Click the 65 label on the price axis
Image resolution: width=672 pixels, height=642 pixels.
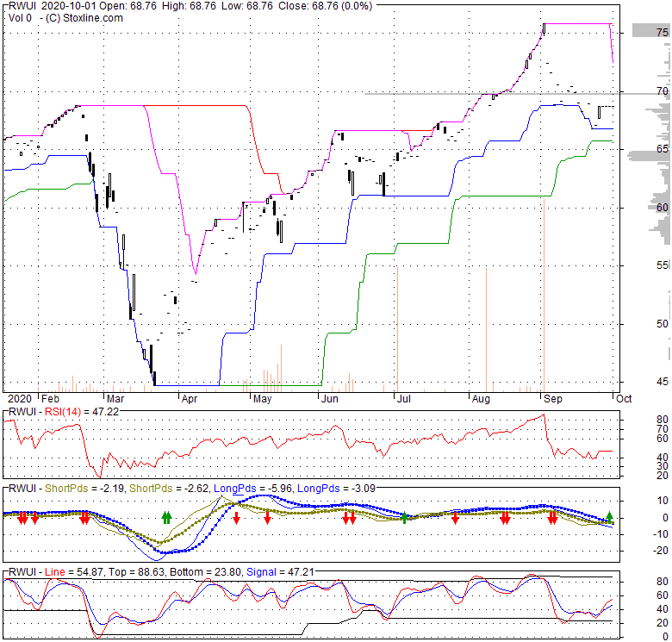click(663, 149)
